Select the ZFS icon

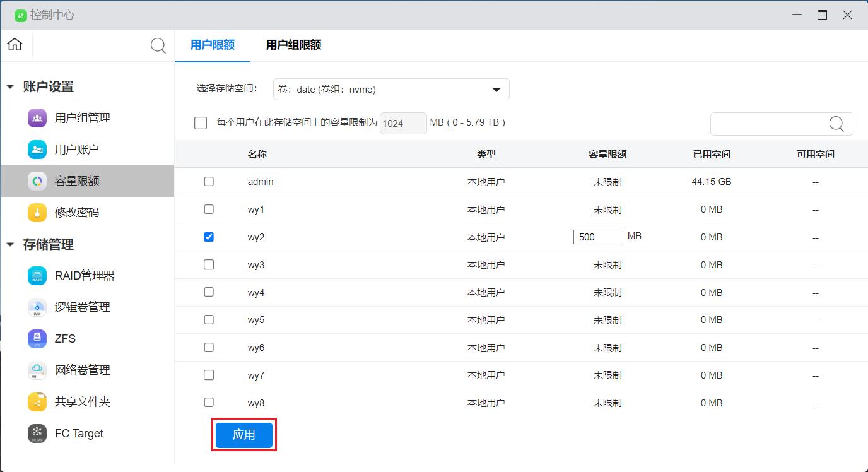click(37, 338)
